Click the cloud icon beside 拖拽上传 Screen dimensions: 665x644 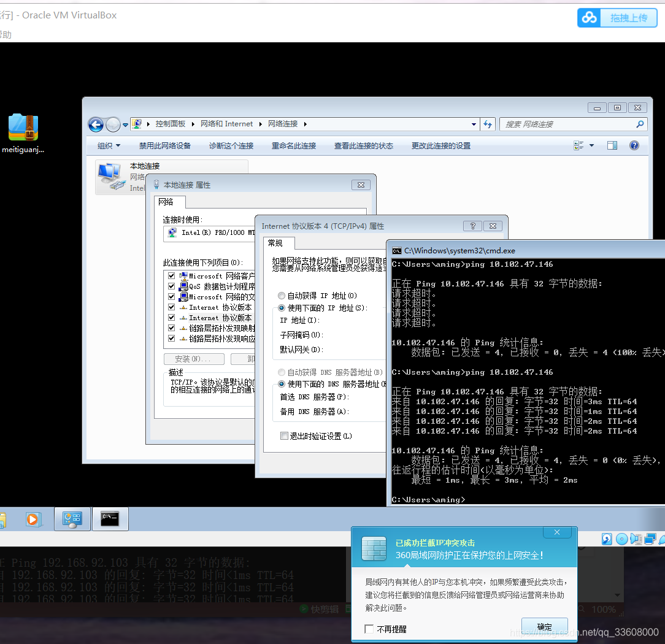tap(589, 18)
